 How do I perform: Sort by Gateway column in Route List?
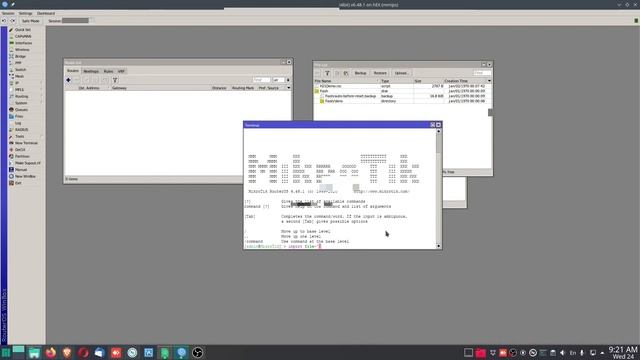pyautogui.click(x=119, y=88)
